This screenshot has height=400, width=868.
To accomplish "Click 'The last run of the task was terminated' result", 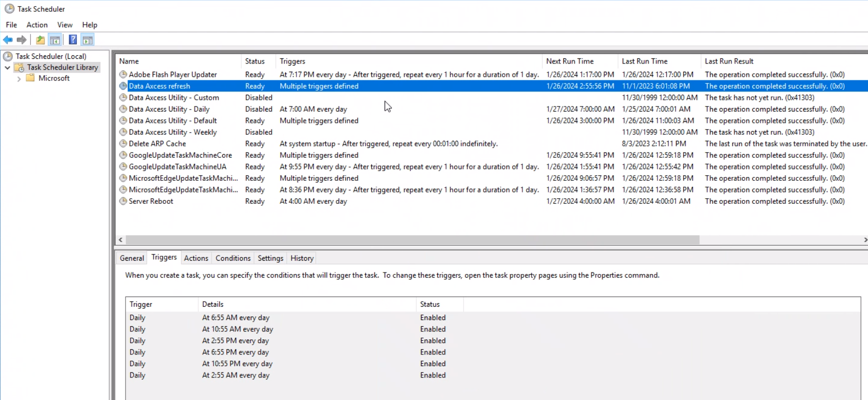I will point(786,143).
